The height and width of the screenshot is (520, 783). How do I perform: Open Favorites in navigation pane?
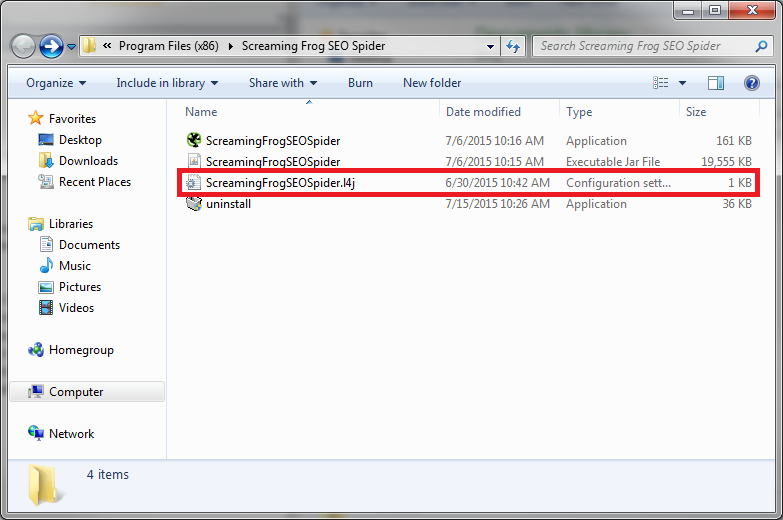click(x=72, y=119)
